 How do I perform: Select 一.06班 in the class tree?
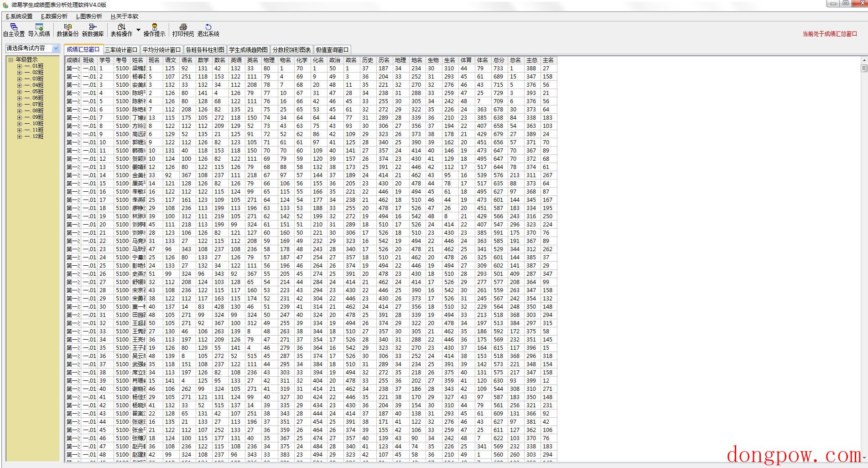tap(34, 98)
